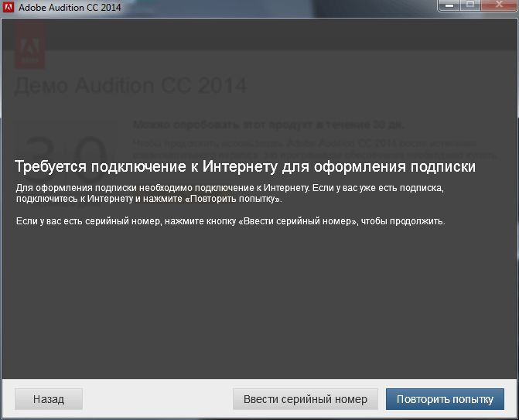Click the dimmed Демо Audition CC 2014 heading
This screenshot has height=420, width=519.
tap(130, 85)
